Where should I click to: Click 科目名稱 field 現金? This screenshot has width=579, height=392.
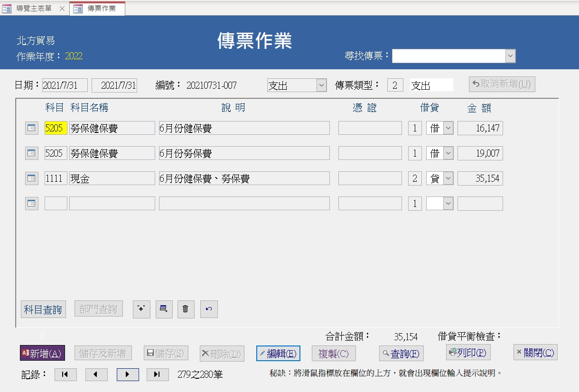(x=112, y=178)
